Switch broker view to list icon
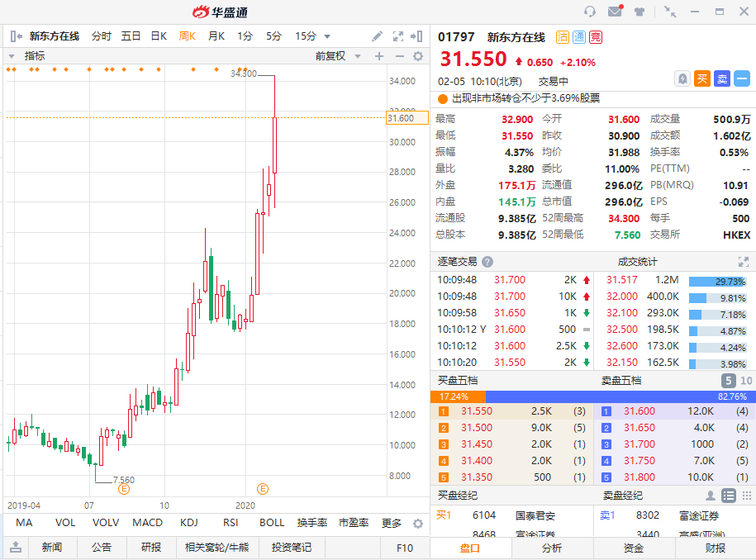The height and width of the screenshot is (560, 756). pos(729,496)
